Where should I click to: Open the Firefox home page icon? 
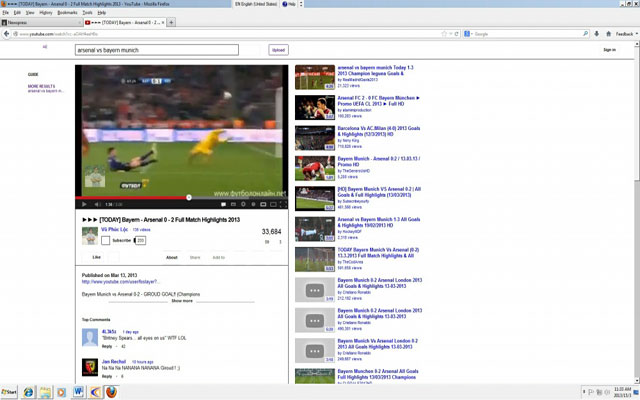(608, 34)
